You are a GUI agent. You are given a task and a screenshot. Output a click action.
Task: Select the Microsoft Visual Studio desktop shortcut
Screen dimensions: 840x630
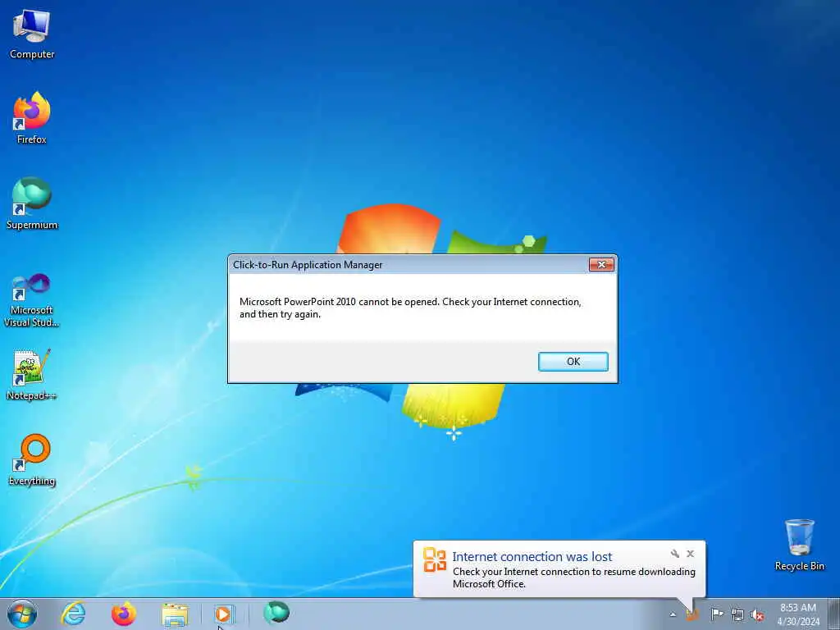32,300
